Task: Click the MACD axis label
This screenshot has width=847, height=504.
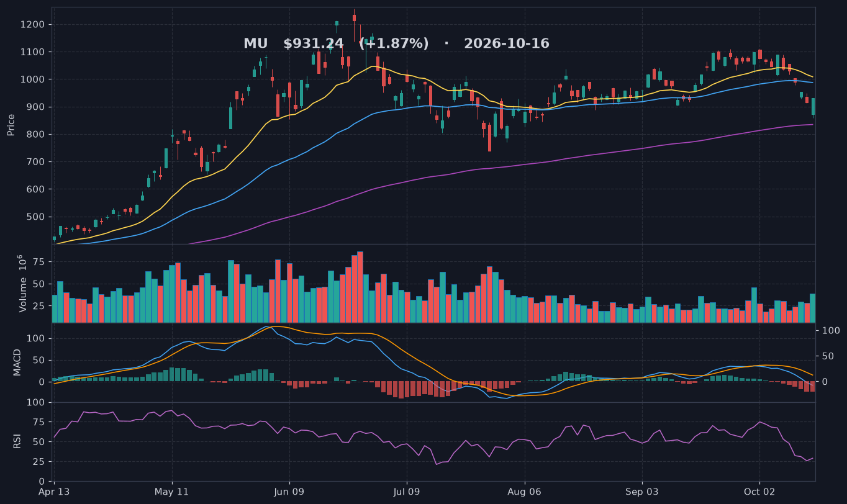Action: click(x=17, y=362)
